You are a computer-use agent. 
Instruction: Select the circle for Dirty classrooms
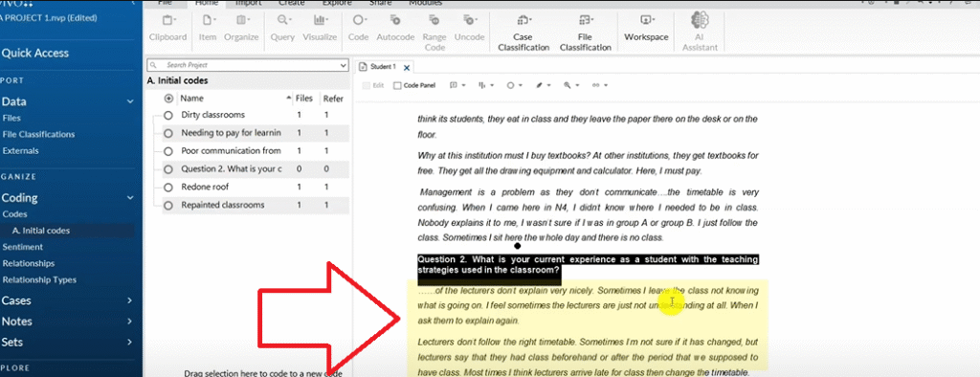[167, 115]
